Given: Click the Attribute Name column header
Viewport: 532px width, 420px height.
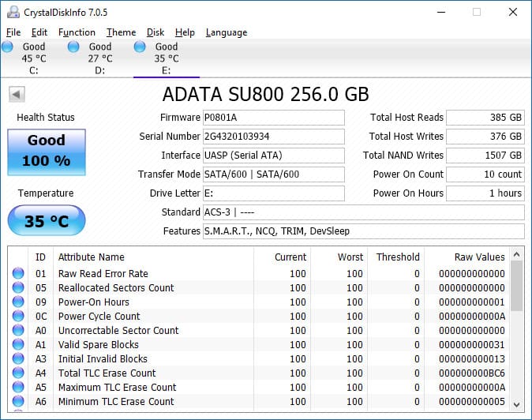Looking at the screenshot, I should coord(153,257).
